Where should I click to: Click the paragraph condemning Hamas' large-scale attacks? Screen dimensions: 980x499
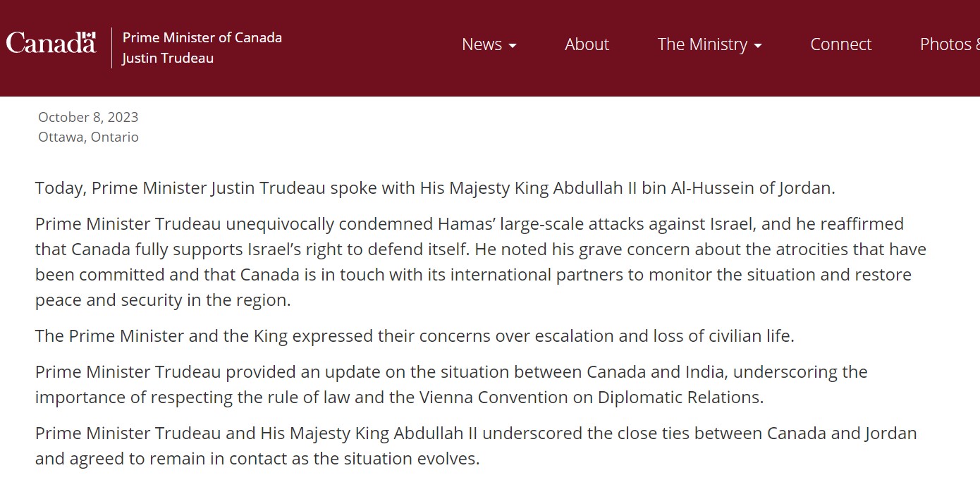tap(481, 262)
